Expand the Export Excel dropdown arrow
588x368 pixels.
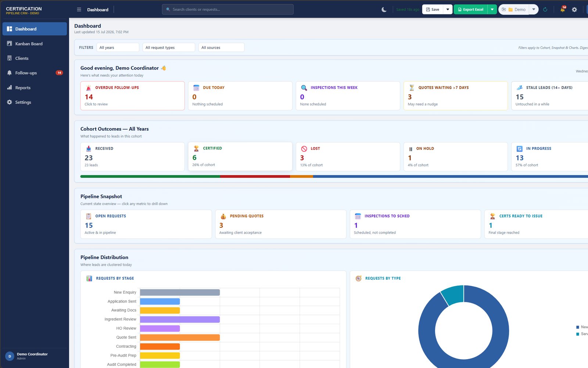point(492,10)
